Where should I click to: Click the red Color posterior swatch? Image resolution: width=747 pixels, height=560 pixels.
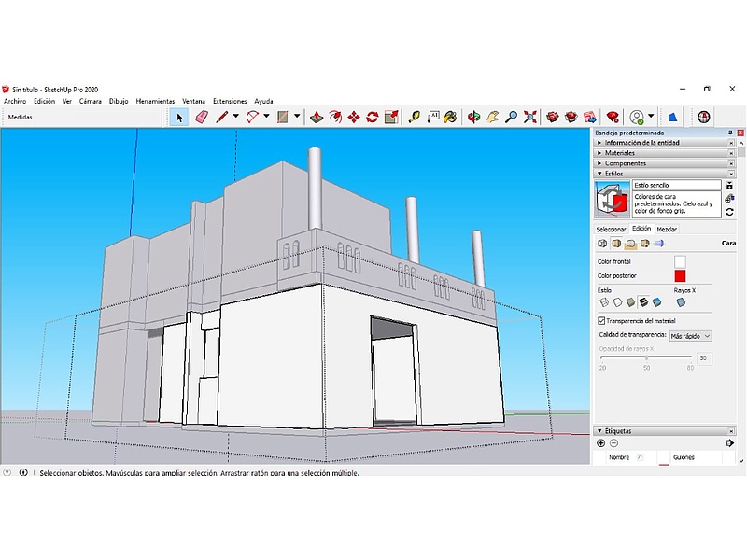pyautogui.click(x=680, y=275)
